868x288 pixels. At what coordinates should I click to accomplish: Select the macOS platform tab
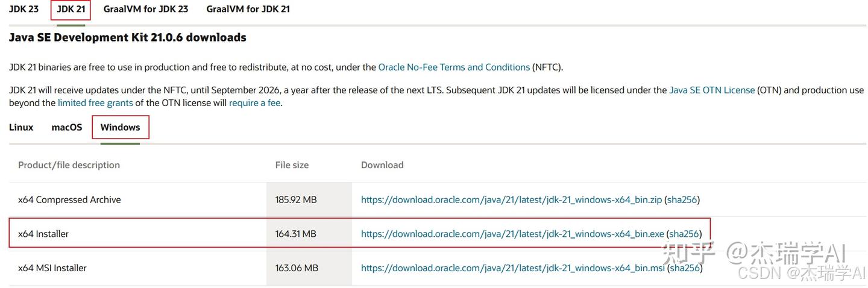click(67, 127)
